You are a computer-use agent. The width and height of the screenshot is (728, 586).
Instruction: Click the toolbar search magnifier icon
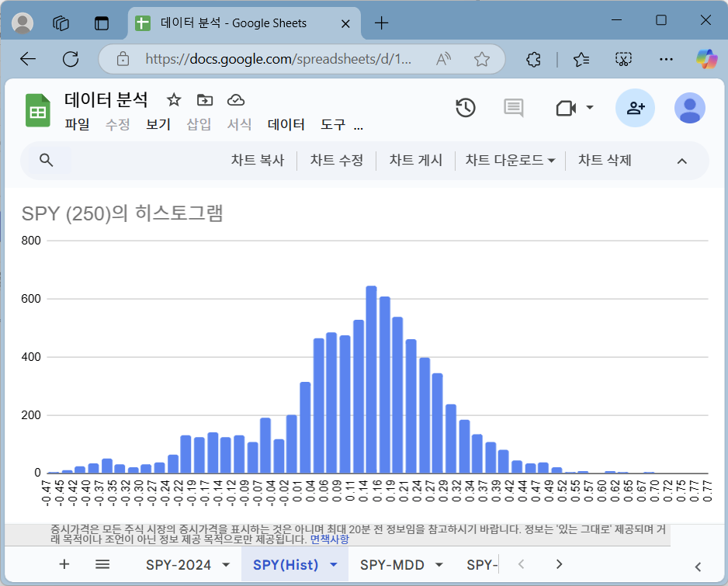(46, 160)
